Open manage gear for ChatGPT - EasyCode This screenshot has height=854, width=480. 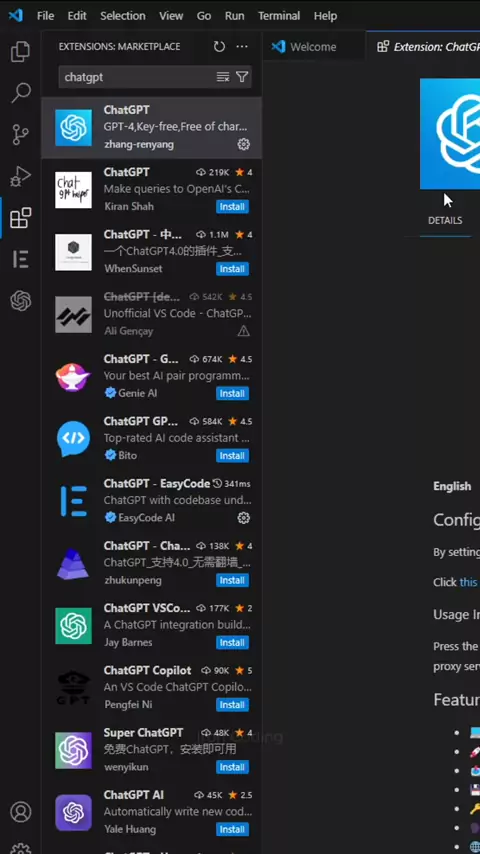coord(244,518)
